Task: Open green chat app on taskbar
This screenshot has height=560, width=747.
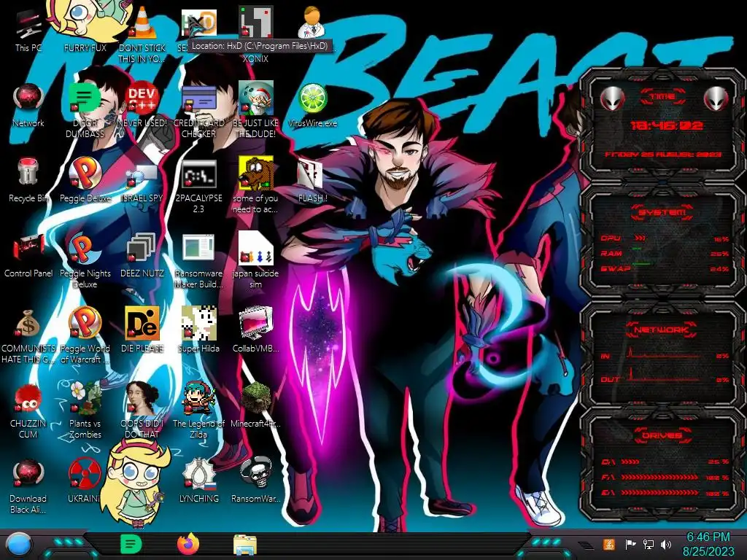Action: pos(131,544)
